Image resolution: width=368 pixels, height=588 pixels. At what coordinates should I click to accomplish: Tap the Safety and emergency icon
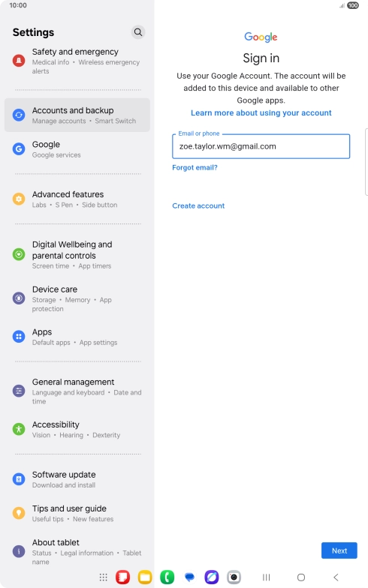(x=19, y=60)
